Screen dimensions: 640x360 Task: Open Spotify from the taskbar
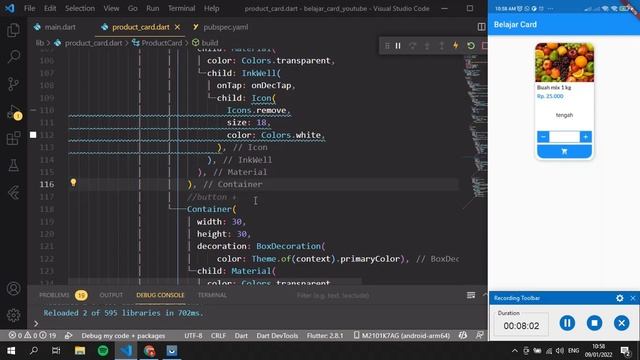(x=103, y=351)
